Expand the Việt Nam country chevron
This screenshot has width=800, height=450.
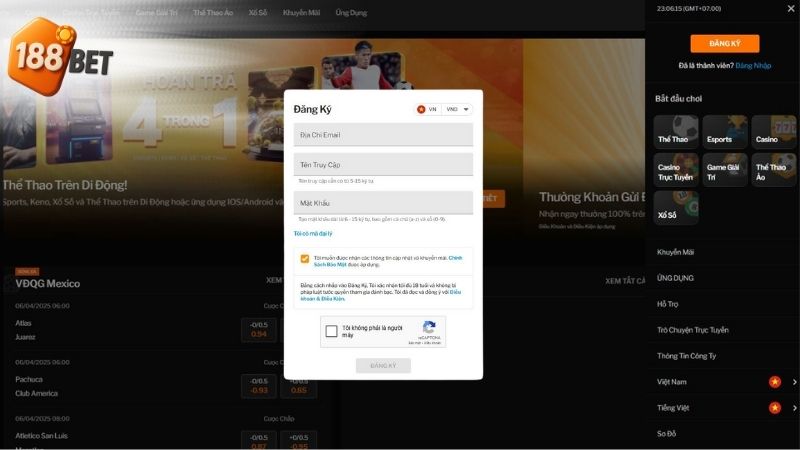794,382
